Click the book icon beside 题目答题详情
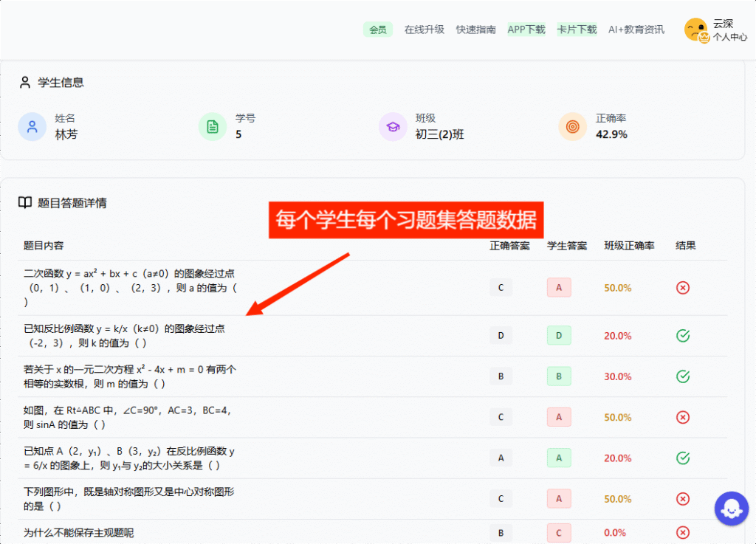This screenshot has width=756, height=544. pyautogui.click(x=25, y=203)
